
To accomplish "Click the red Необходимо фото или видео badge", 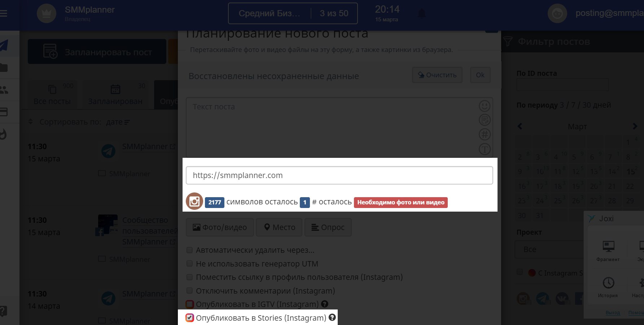I will pos(401,202).
